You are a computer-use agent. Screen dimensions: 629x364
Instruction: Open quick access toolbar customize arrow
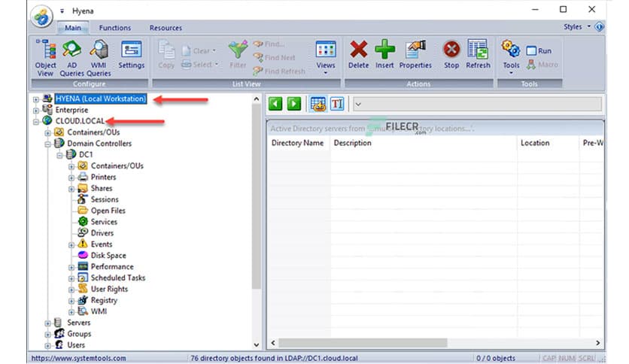click(62, 11)
